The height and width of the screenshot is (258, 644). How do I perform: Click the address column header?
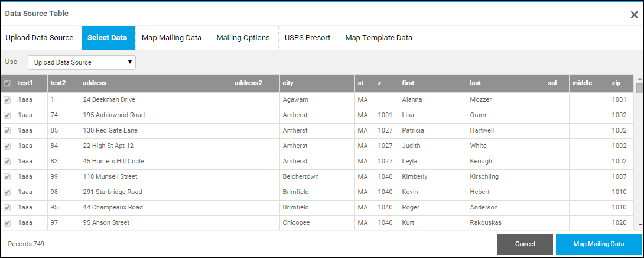click(x=155, y=83)
